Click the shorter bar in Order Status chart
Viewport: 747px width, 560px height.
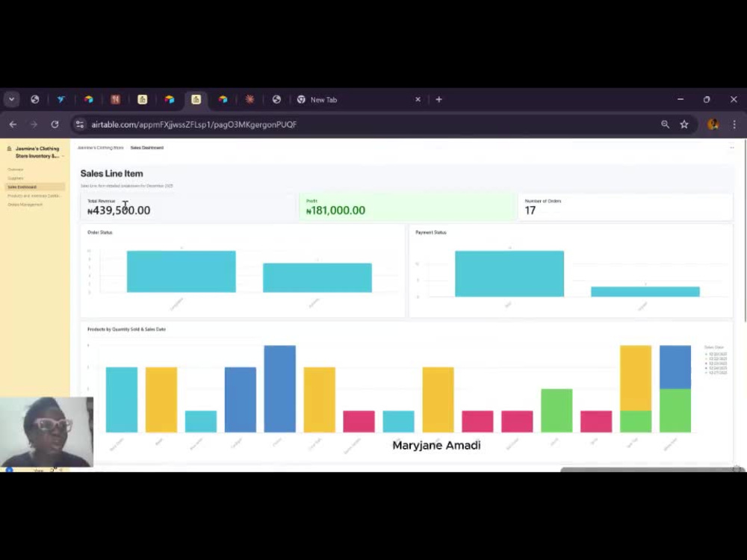point(317,278)
